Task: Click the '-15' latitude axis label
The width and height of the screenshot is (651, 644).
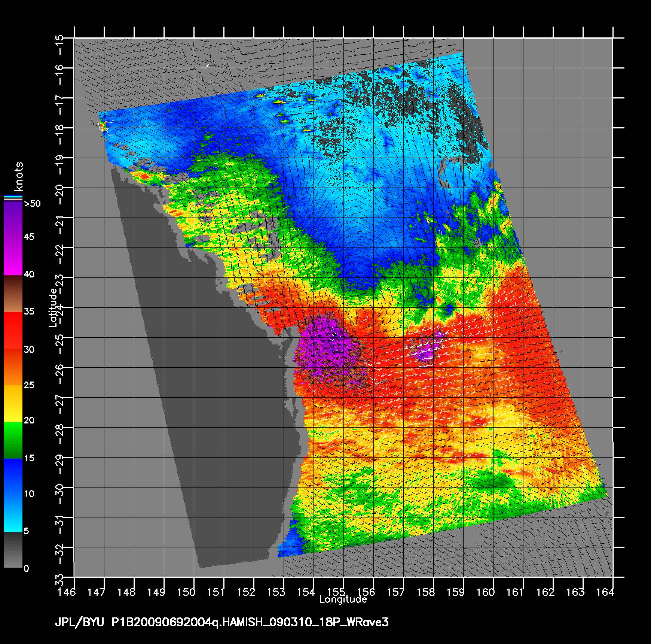Action: [60, 45]
